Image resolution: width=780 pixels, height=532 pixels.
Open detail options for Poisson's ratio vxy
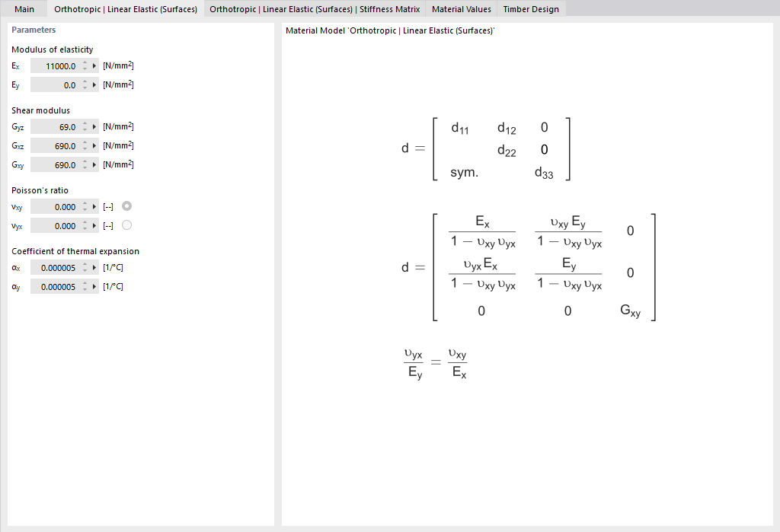pos(94,206)
